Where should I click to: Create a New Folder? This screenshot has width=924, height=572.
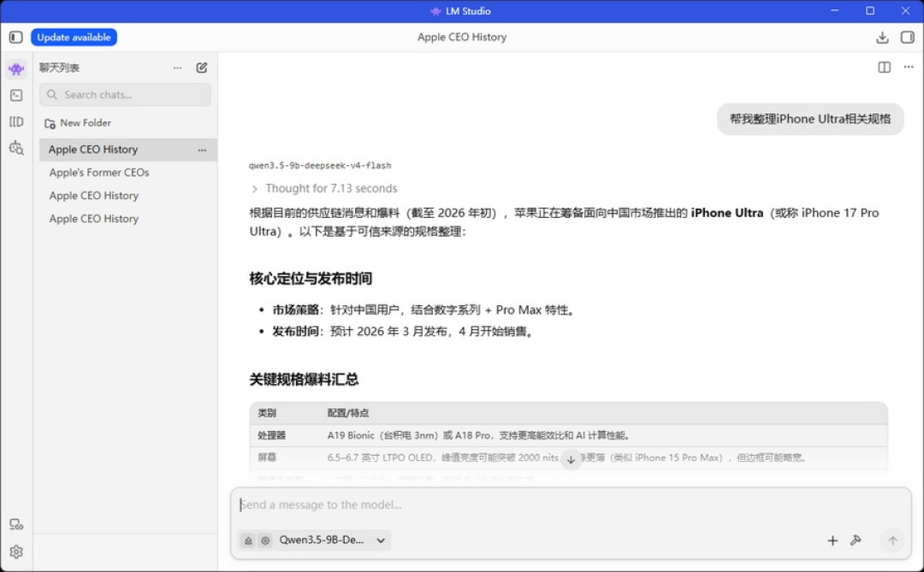(78, 123)
